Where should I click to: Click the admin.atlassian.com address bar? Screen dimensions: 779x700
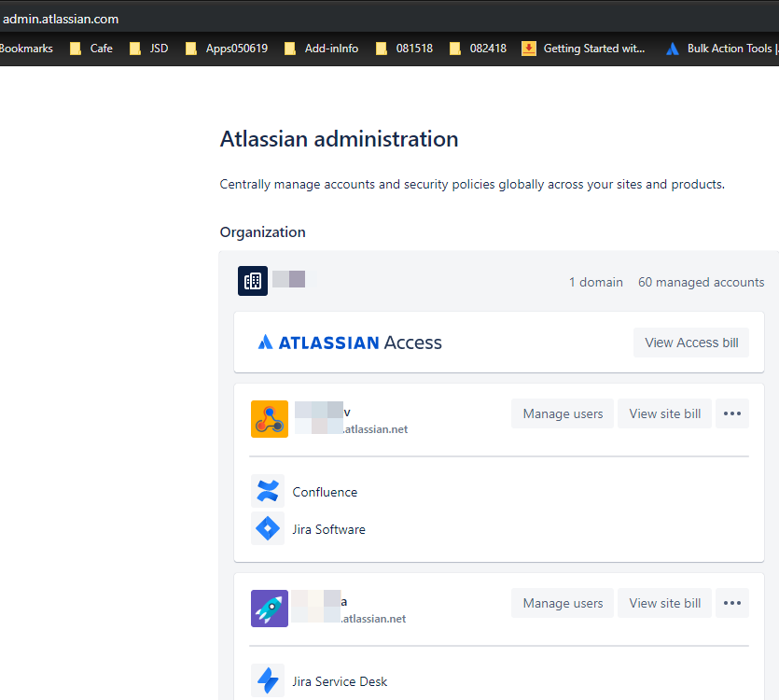coord(61,19)
